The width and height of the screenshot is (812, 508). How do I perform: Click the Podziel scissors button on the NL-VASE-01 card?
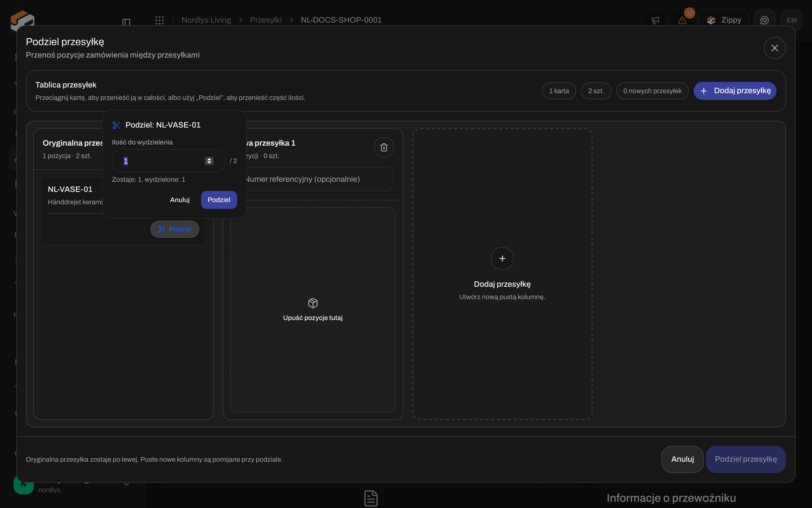(x=175, y=229)
